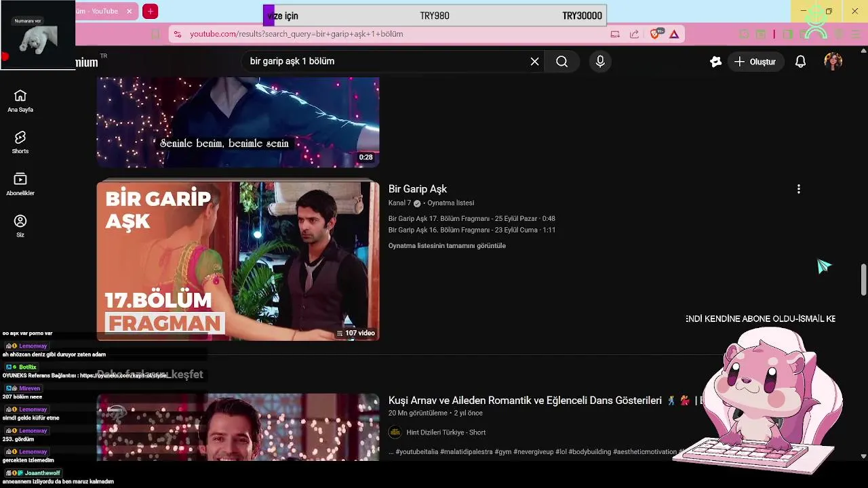Open Shorts from the sidebar
868x488 pixels.
click(x=20, y=138)
